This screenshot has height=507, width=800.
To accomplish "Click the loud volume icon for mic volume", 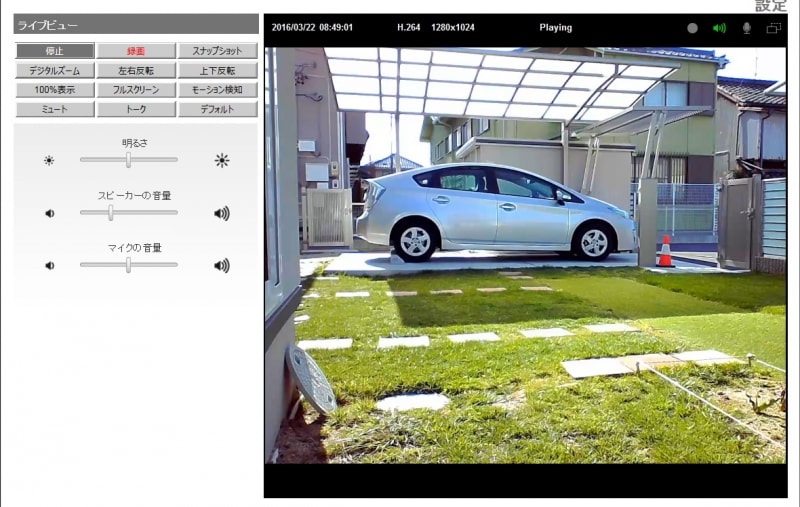I will click(x=221, y=265).
